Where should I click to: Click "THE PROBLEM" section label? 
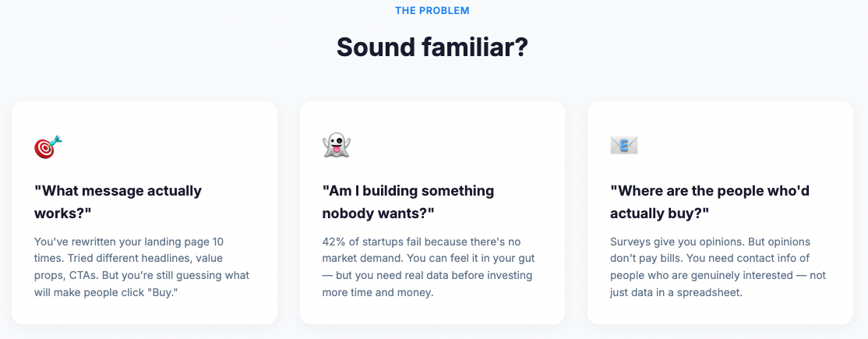pos(432,11)
